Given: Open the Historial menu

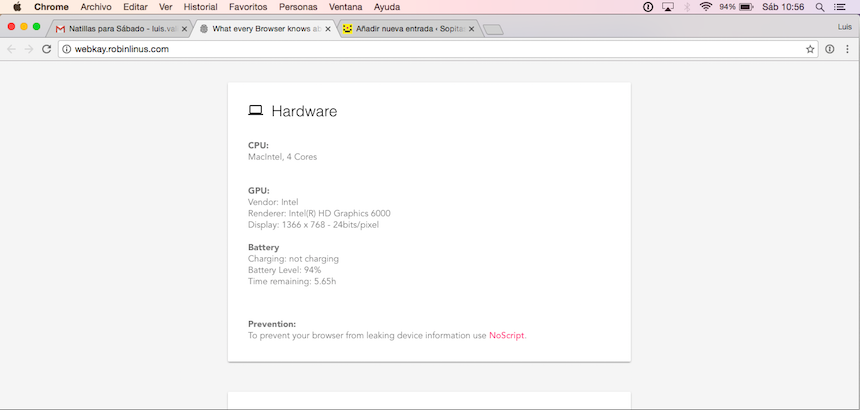Looking at the screenshot, I should [x=200, y=7].
